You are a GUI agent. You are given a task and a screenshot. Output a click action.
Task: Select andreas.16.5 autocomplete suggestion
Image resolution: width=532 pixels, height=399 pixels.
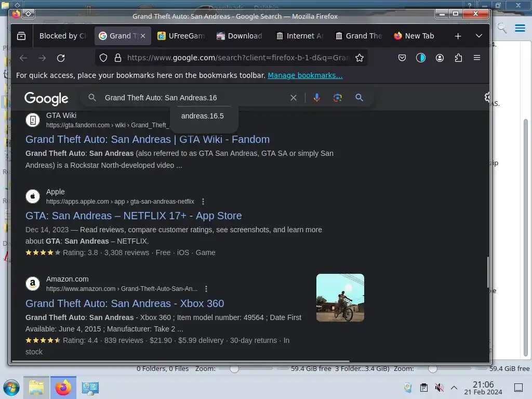pos(203,116)
